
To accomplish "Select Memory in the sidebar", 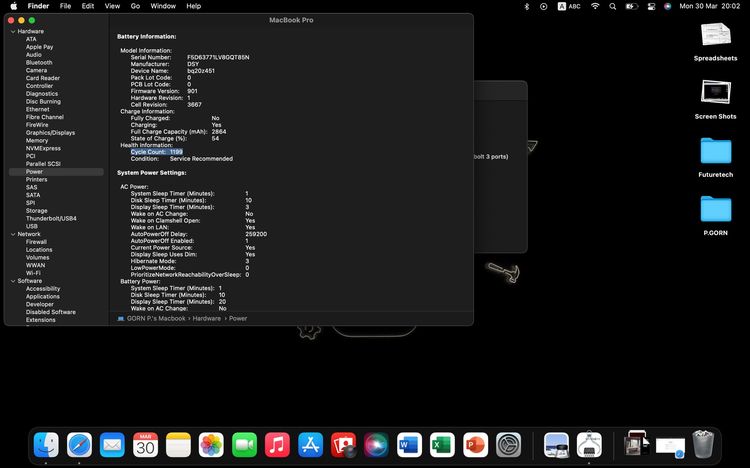I will [37, 141].
